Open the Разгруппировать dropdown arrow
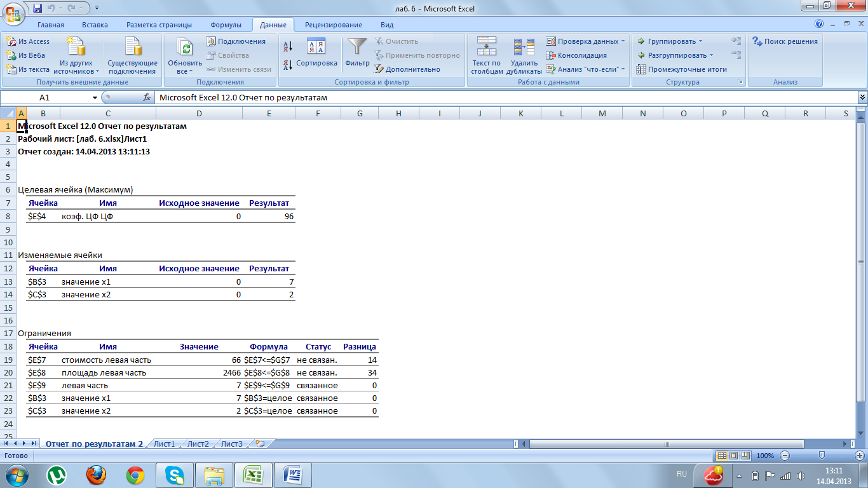Image resolution: width=868 pixels, height=488 pixels. click(x=711, y=55)
